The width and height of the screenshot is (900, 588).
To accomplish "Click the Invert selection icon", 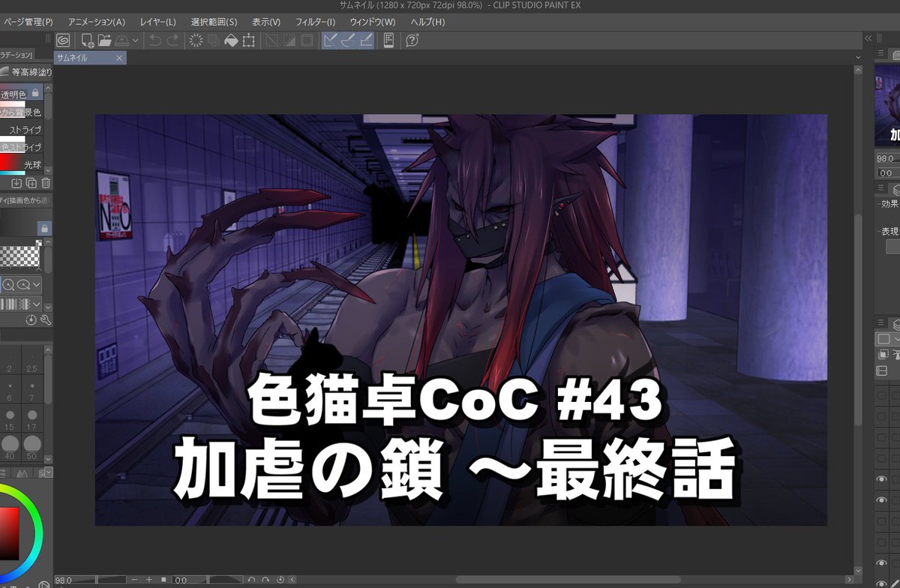I will (x=289, y=40).
